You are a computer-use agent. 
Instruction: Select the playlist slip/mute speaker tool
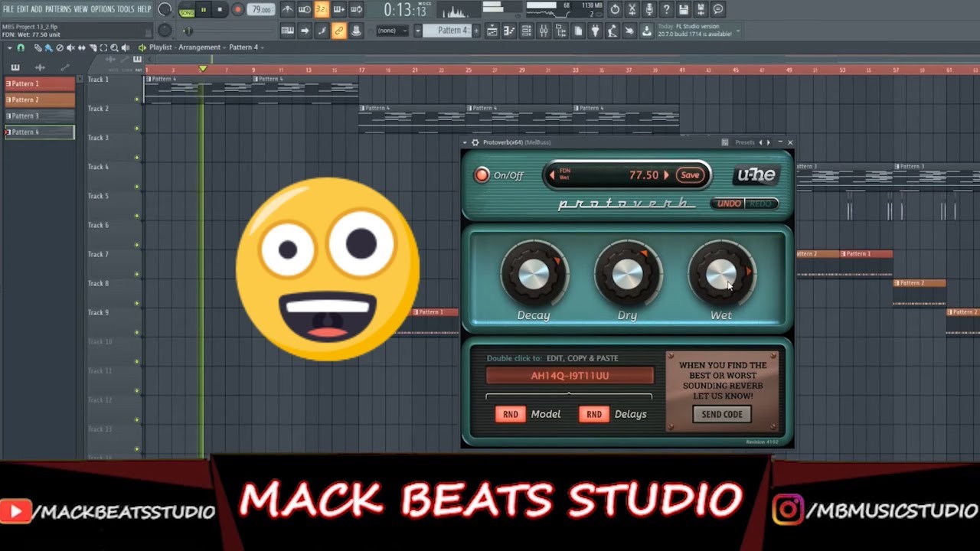point(70,47)
